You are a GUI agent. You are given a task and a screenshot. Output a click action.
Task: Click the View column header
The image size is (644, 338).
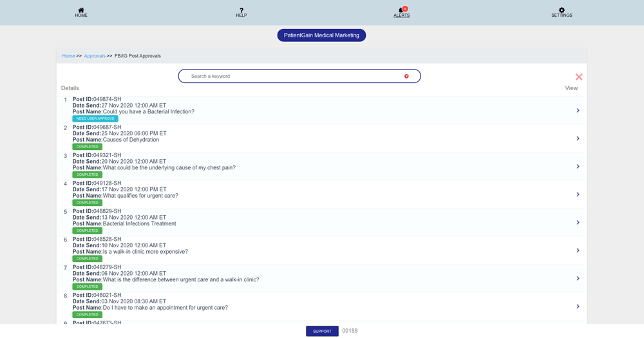pos(571,88)
